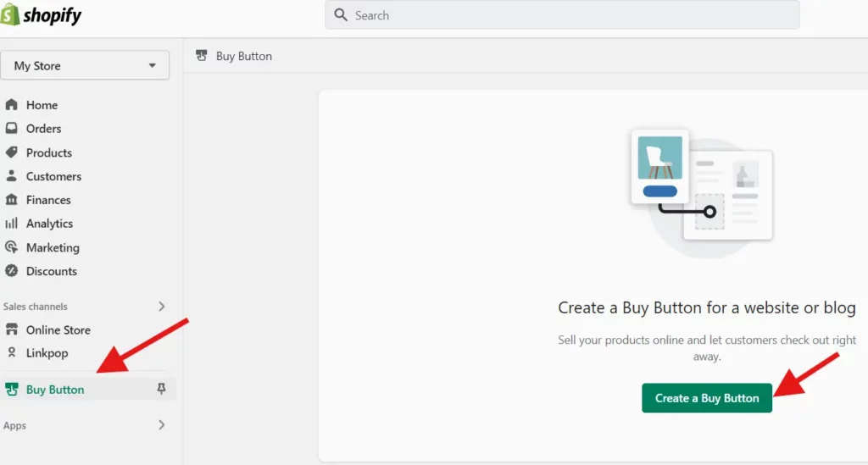Open Marketing in sidebar
Viewport: 868px width, 465px height.
(x=53, y=247)
